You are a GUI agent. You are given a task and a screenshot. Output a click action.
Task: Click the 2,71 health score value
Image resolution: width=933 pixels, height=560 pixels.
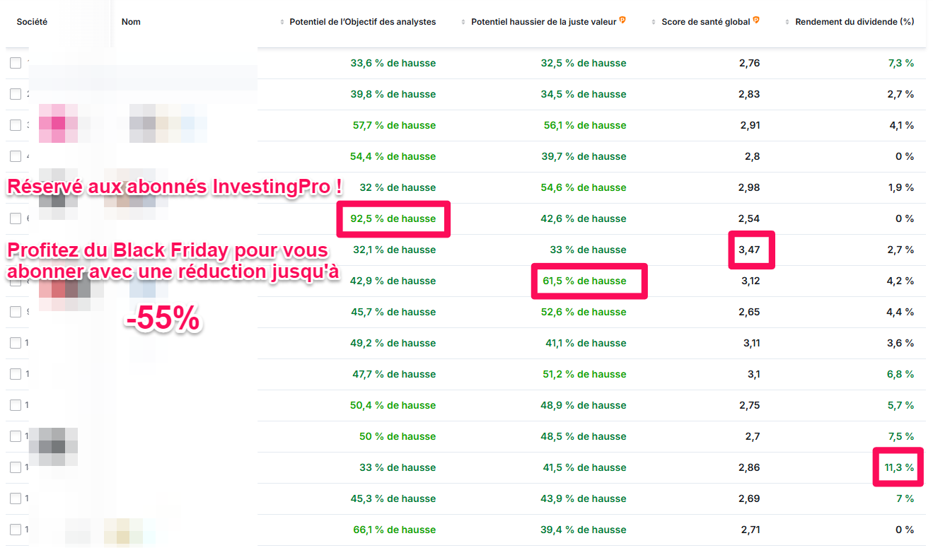click(x=750, y=530)
